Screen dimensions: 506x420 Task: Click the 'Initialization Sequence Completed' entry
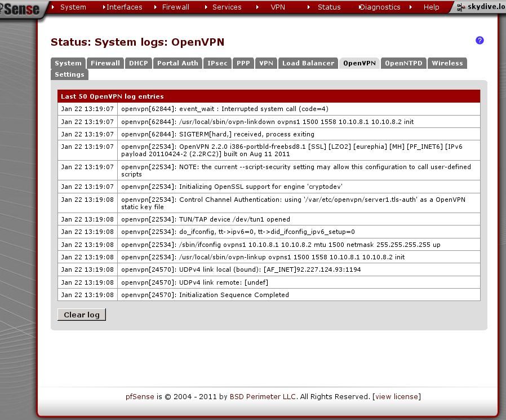coord(269,295)
